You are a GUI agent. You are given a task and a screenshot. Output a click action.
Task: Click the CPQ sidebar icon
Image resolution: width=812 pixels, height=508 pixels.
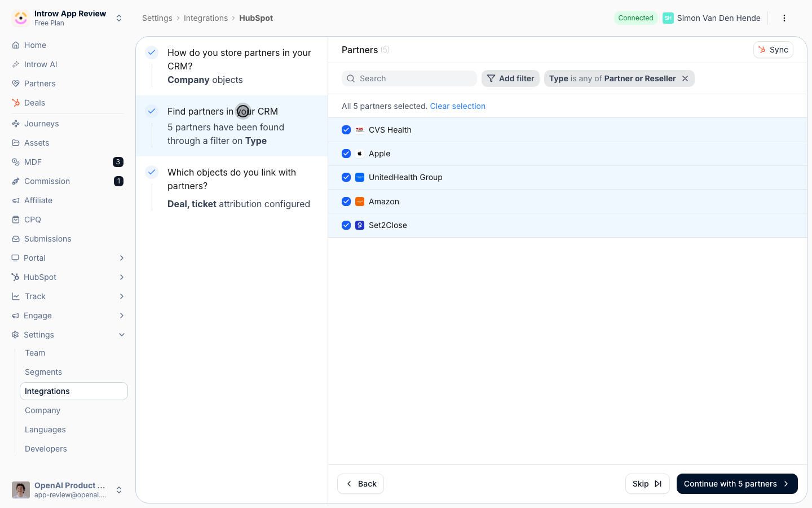pyautogui.click(x=16, y=220)
